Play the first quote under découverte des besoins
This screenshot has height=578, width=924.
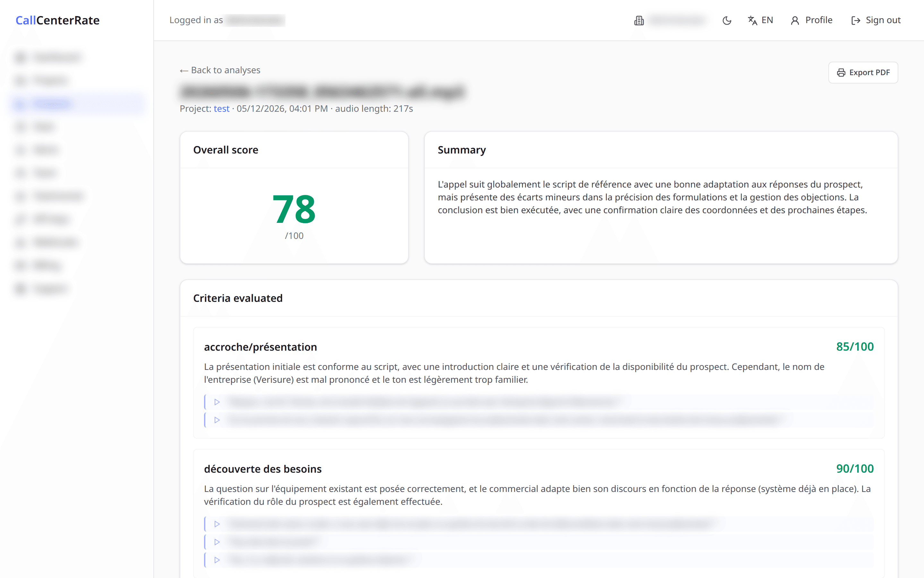(x=217, y=524)
